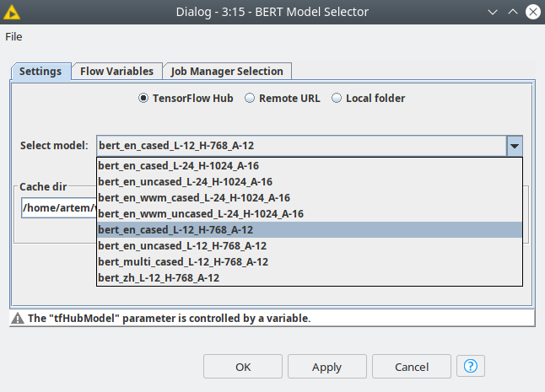Click the Cancel button

(412, 367)
